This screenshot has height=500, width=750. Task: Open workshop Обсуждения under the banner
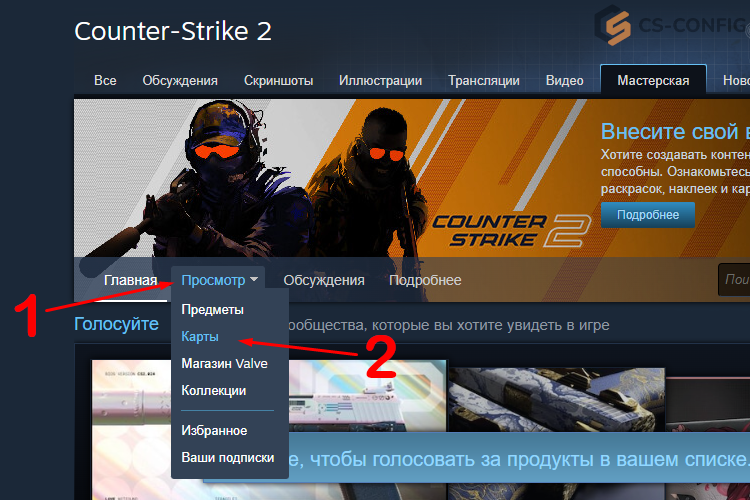click(324, 280)
